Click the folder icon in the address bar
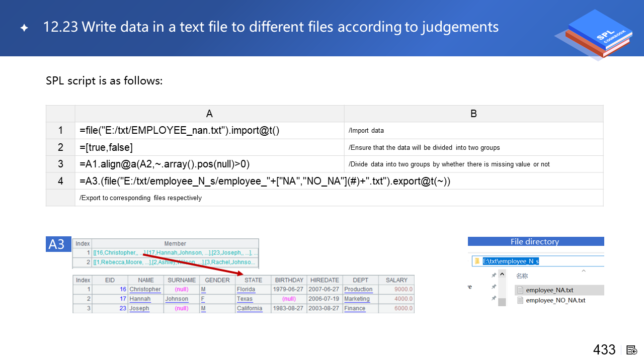Screen dimensions: 644x362 pyautogui.click(x=477, y=261)
